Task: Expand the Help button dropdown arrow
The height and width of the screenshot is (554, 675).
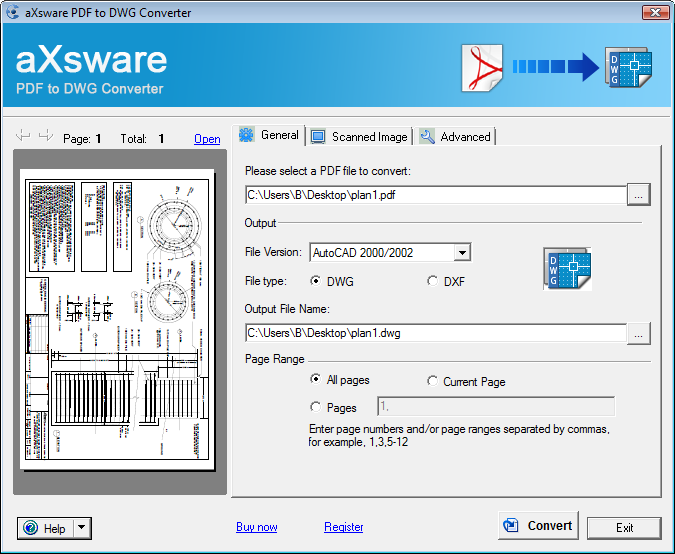Action: [82, 528]
